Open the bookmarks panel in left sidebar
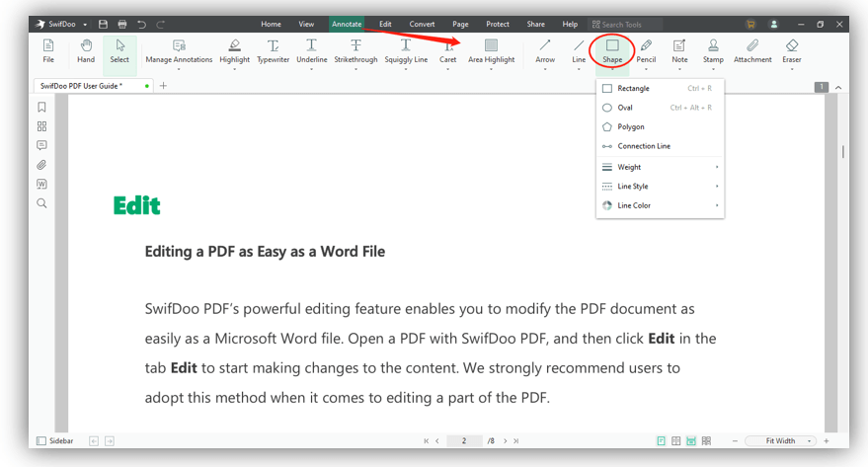Viewport: 868px width, 467px height. [41, 107]
